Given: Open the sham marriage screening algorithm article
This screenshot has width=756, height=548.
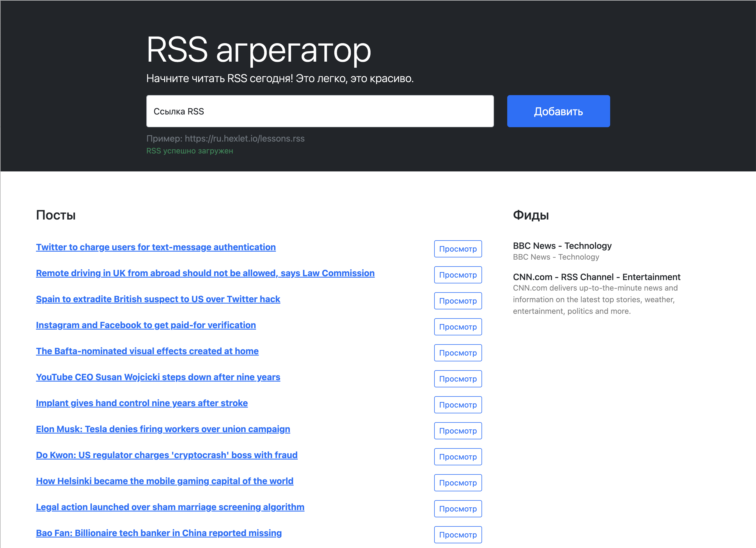Looking at the screenshot, I should point(170,507).
